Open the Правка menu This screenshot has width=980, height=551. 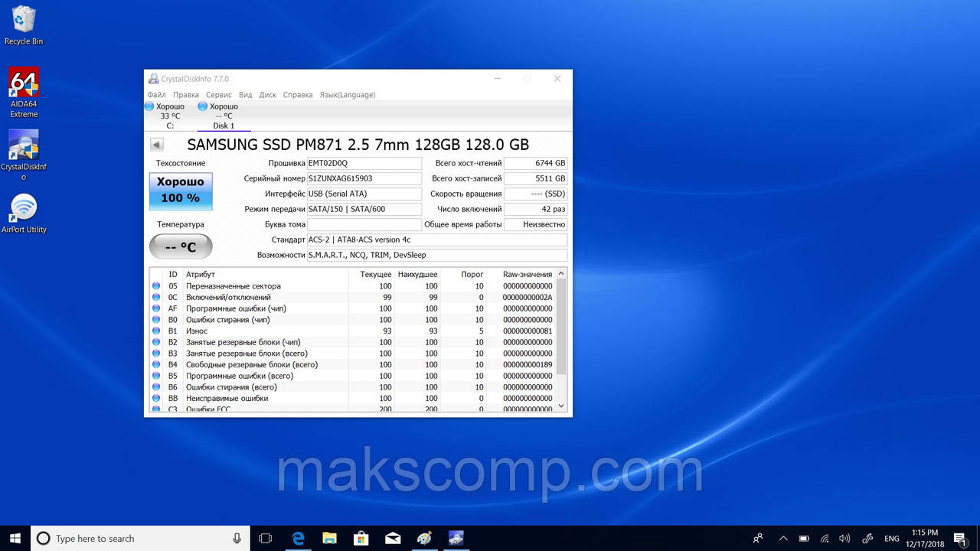(186, 95)
